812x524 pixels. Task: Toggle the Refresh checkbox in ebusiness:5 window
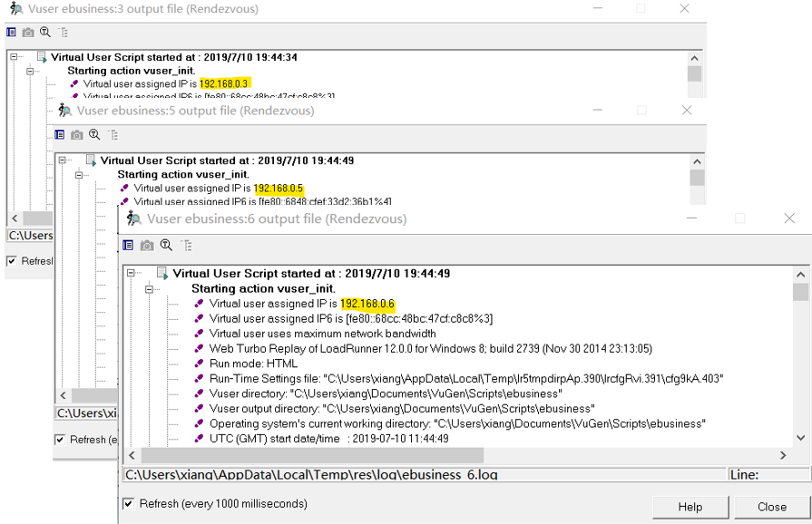tap(60, 440)
